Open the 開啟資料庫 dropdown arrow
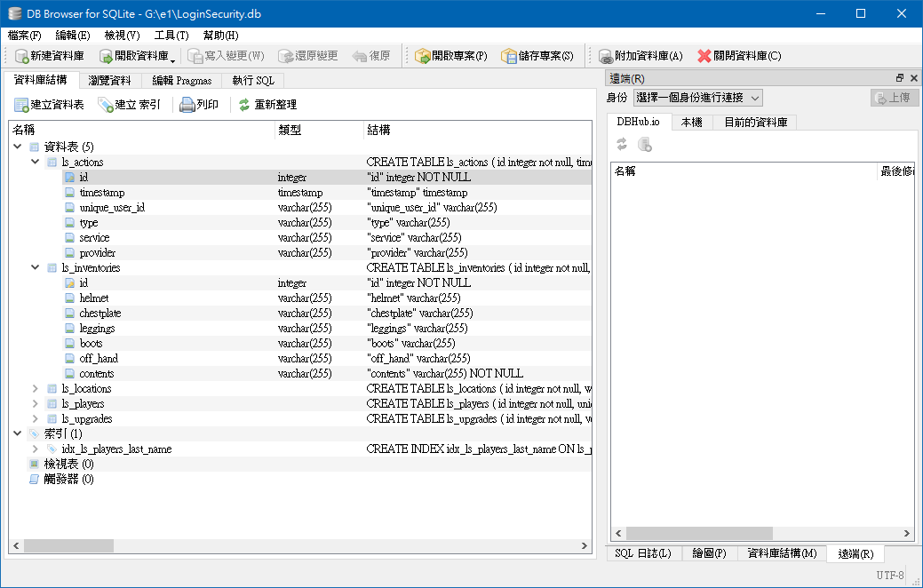 [172, 61]
